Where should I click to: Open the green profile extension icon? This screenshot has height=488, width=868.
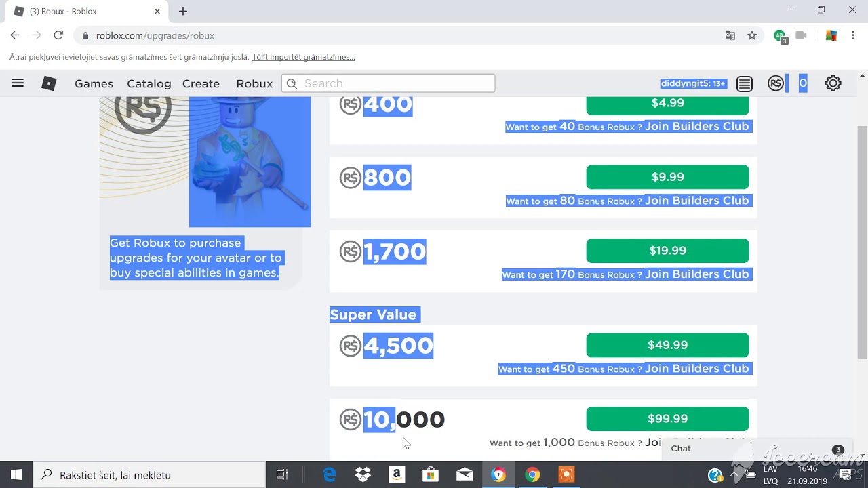point(781,36)
